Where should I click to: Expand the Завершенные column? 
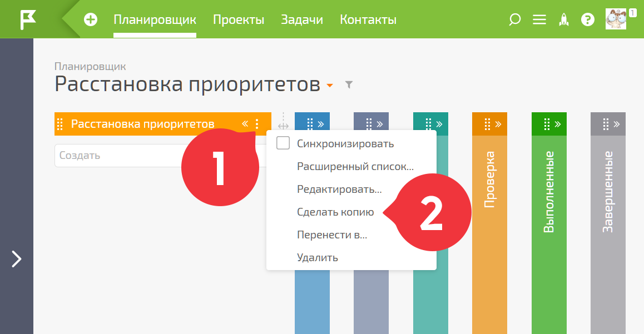coord(617,124)
